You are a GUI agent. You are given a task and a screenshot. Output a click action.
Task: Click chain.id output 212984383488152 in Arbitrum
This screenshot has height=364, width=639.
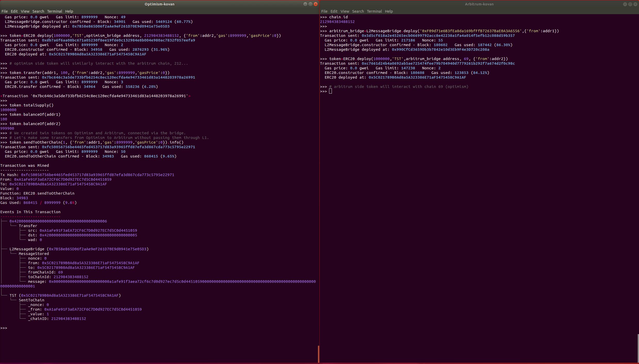click(337, 22)
